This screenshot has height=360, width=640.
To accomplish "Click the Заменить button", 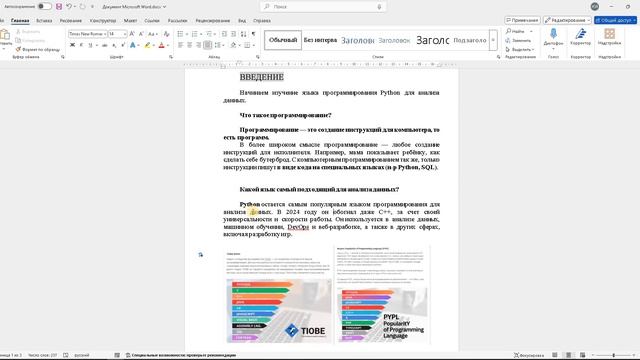I will pyautogui.click(x=518, y=40).
